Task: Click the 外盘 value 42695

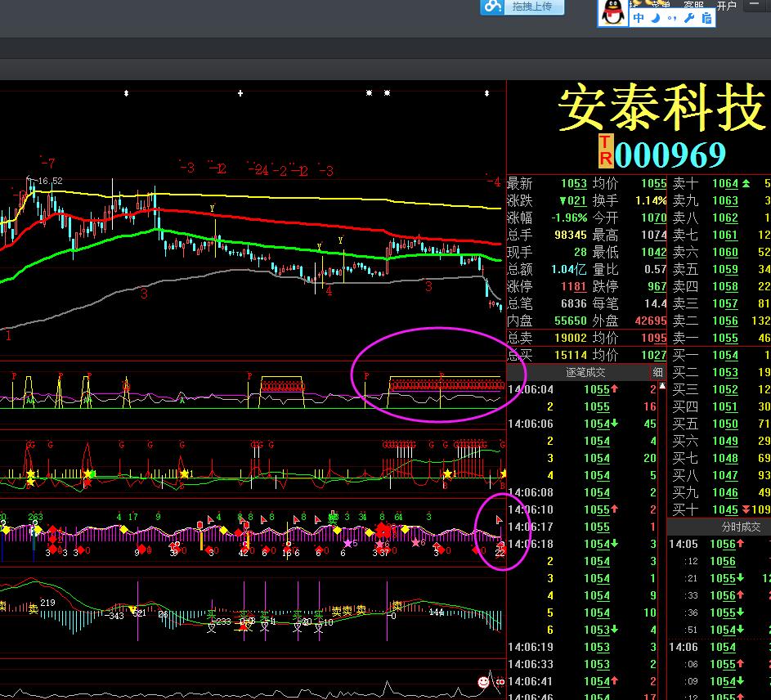Action: pos(651,321)
